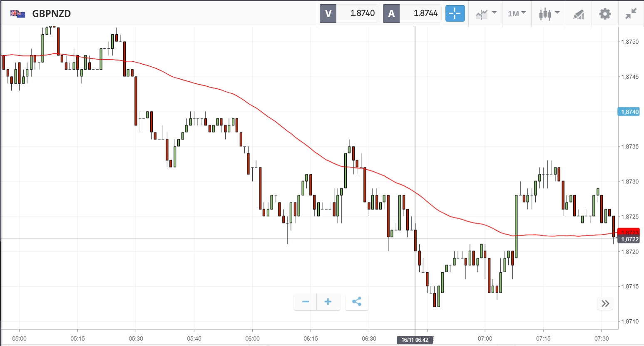Zoom in chart with plus button

(328, 302)
